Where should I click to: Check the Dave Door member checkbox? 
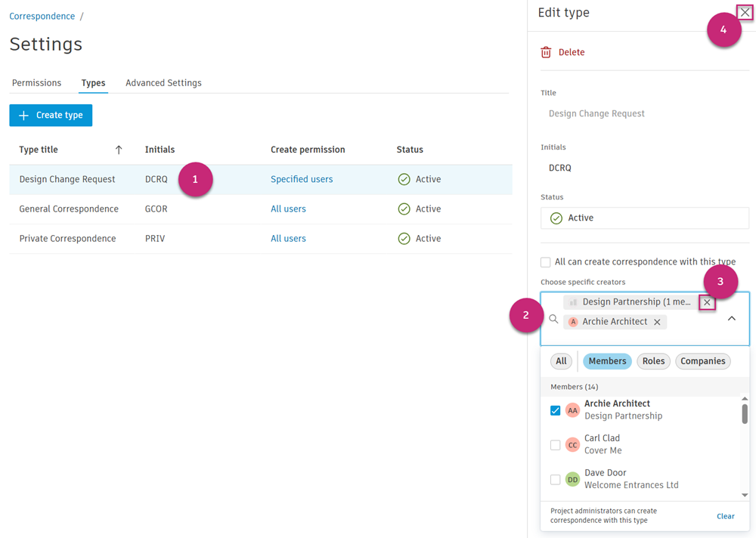[555, 480]
